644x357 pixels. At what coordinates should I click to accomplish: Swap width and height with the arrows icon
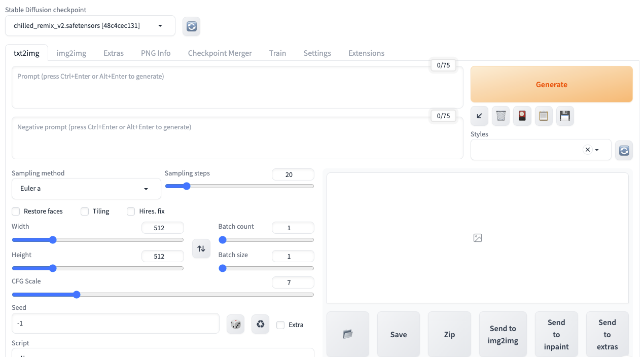coord(201,248)
